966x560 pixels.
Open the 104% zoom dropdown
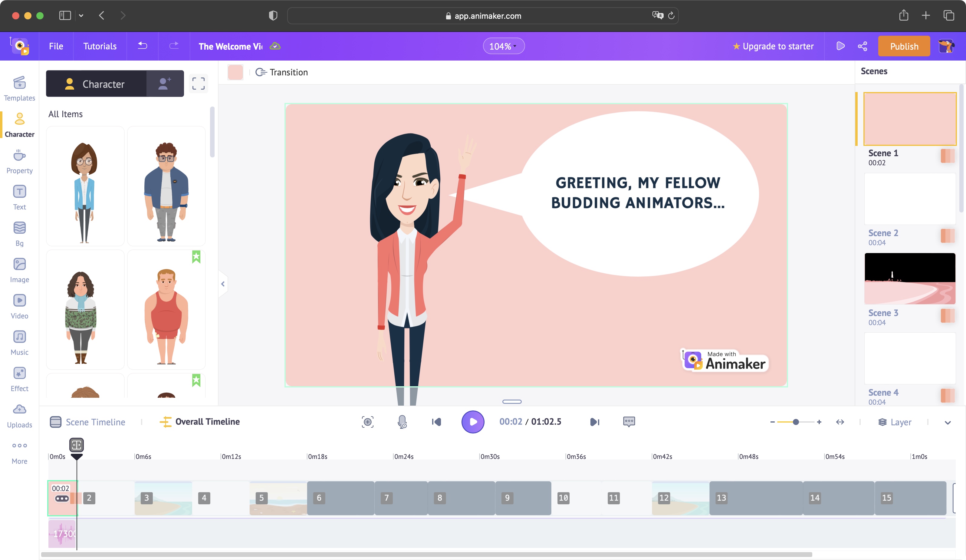(x=503, y=46)
